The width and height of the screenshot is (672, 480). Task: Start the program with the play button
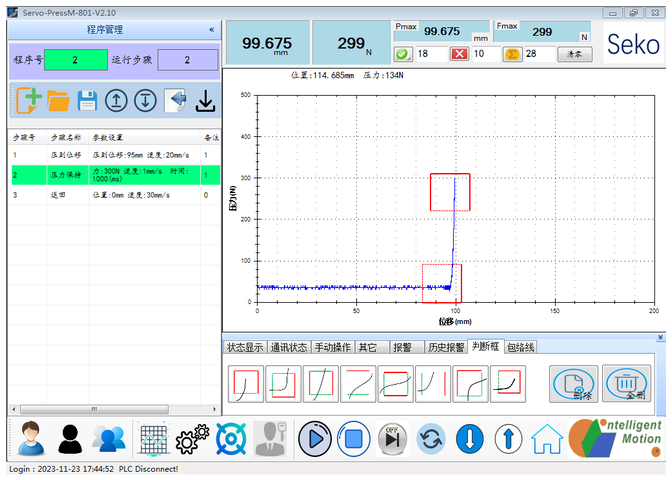[315, 439]
